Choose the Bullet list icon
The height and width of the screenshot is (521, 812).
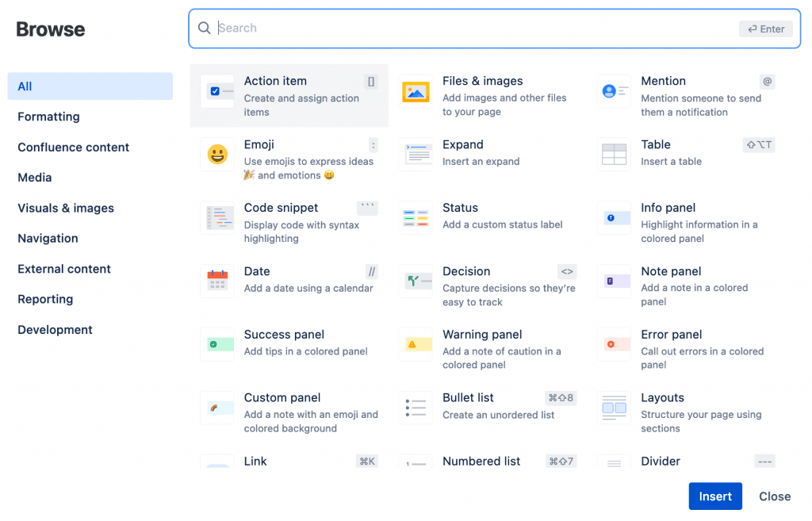coord(416,408)
